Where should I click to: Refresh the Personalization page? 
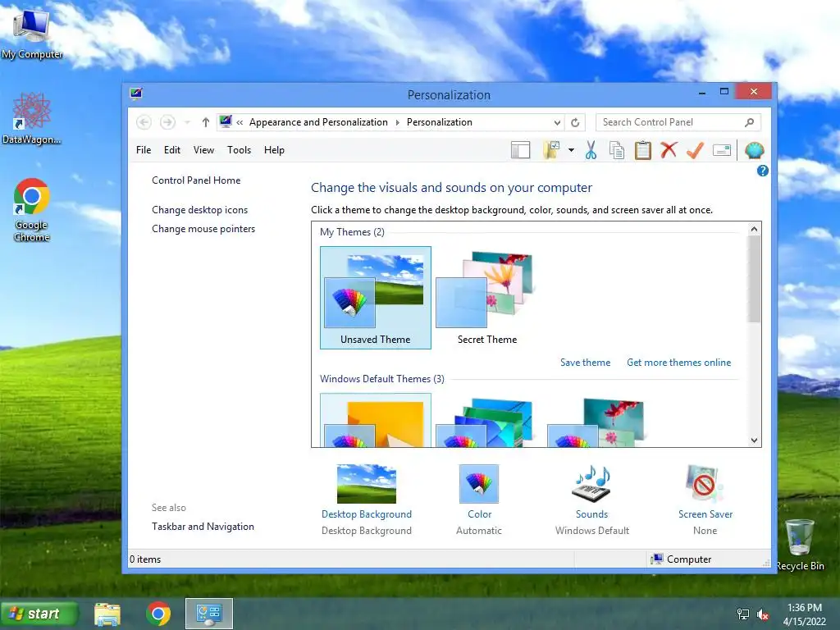click(x=575, y=123)
